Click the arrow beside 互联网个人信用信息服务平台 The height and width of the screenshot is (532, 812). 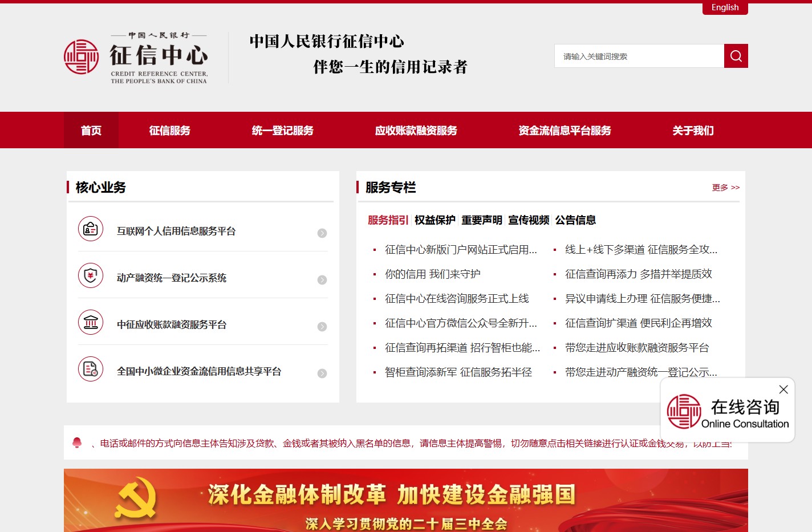322,233
